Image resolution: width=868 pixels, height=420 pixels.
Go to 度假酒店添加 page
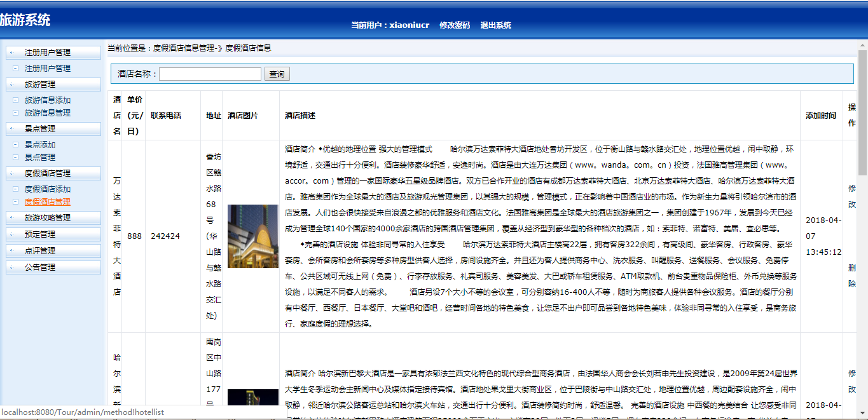click(48, 189)
